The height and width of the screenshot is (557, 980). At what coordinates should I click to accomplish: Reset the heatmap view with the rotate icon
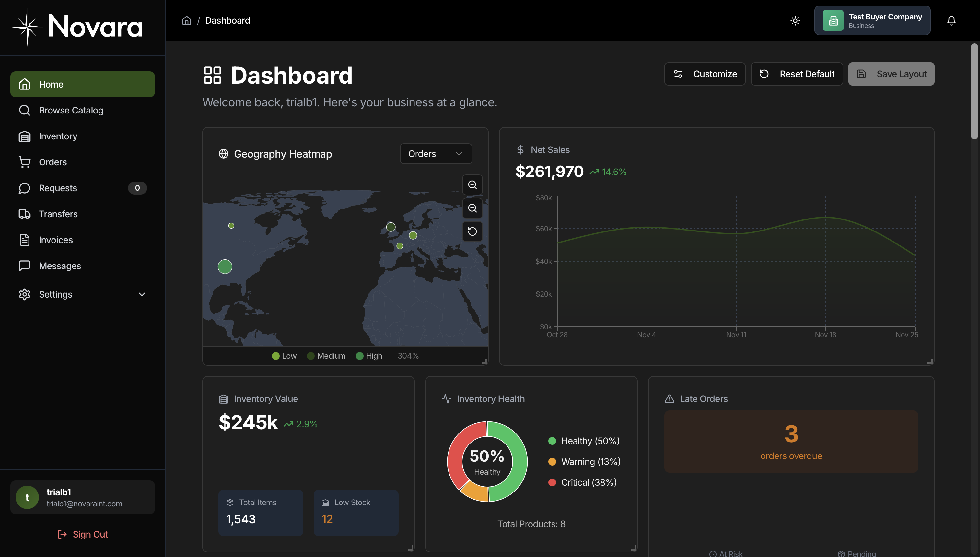(x=472, y=231)
